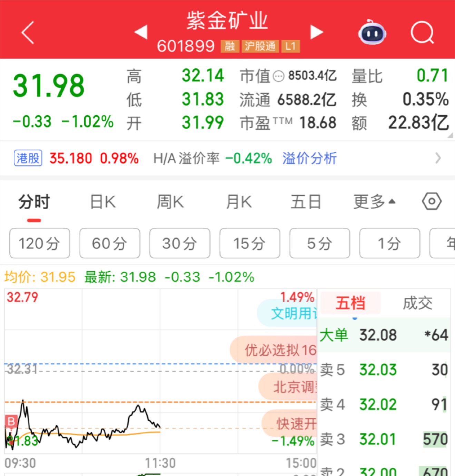Image resolution: width=455 pixels, height=476 pixels.
Task: Open the 北京调 news bubble
Action: point(288,387)
